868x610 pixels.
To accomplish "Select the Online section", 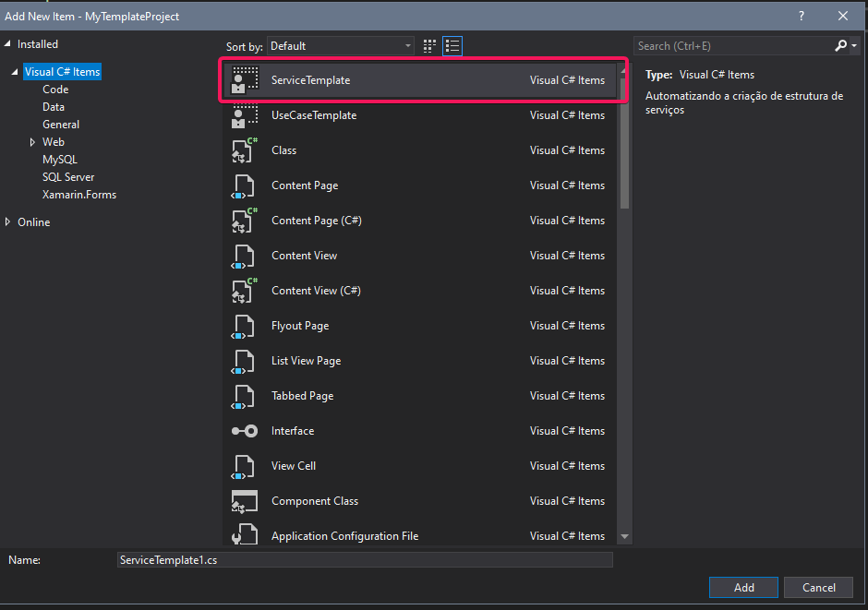I will click(x=34, y=221).
